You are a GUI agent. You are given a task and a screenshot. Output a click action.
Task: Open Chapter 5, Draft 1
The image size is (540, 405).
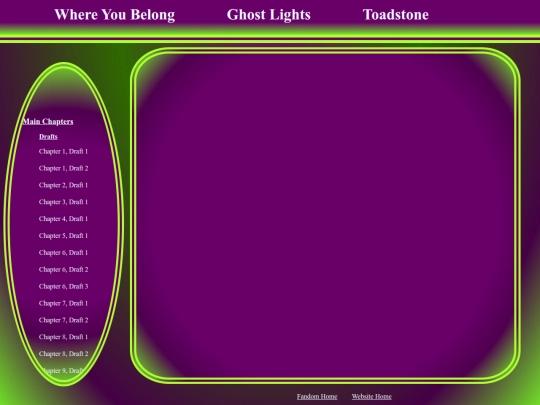point(63,236)
